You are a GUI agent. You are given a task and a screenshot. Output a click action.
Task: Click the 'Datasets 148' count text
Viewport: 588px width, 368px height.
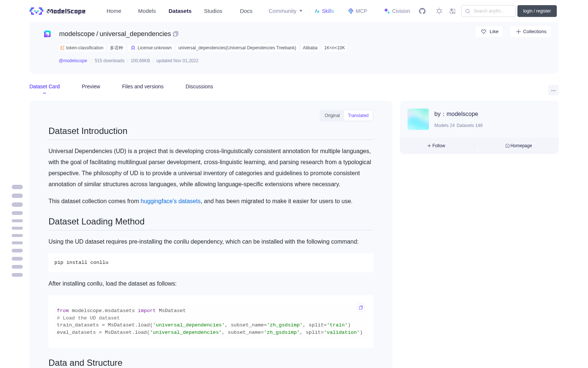(469, 125)
